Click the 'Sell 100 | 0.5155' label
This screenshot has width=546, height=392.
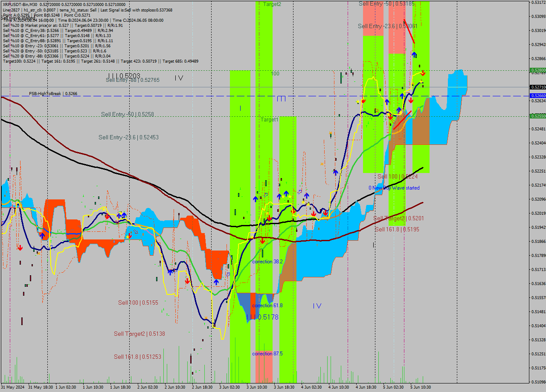point(138,303)
